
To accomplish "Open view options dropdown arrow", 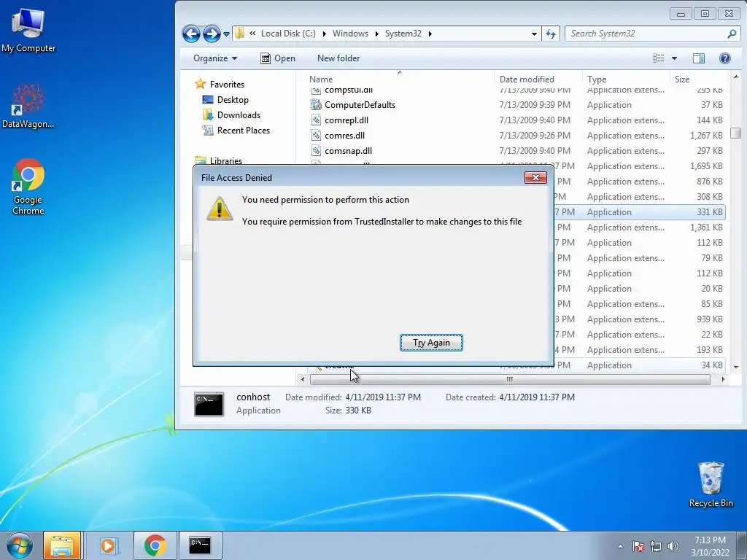I will click(x=674, y=58).
